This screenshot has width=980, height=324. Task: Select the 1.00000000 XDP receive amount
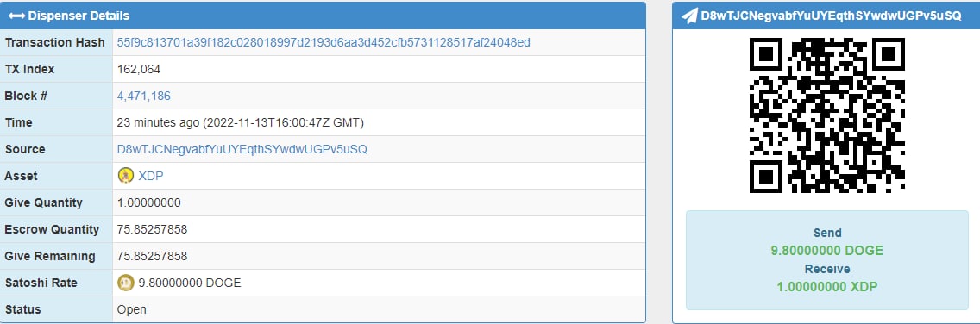pos(826,287)
